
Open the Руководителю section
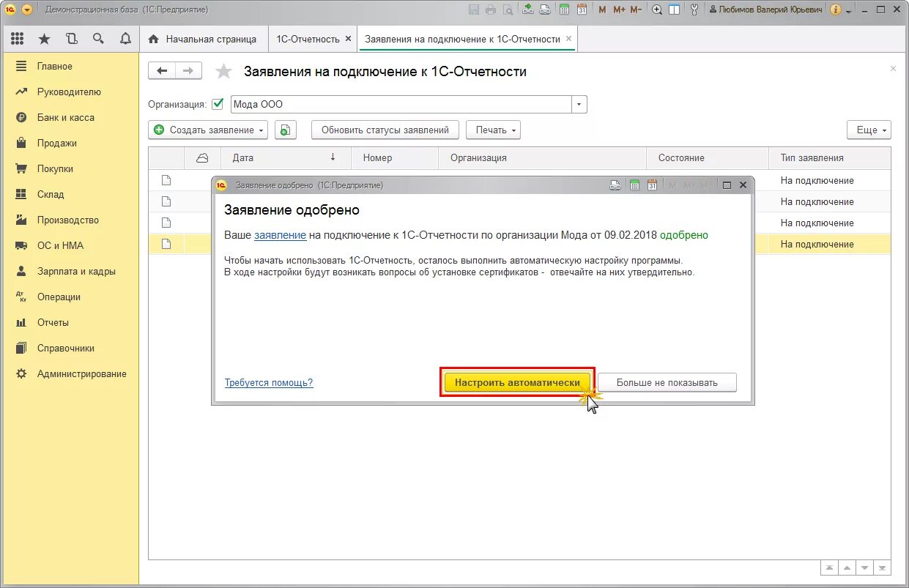(x=70, y=92)
